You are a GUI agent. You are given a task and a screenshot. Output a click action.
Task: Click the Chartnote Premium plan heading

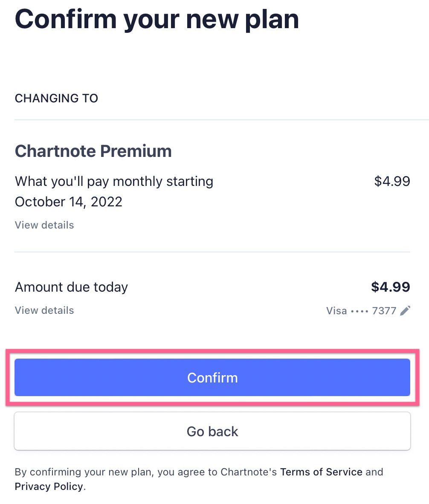tap(93, 151)
